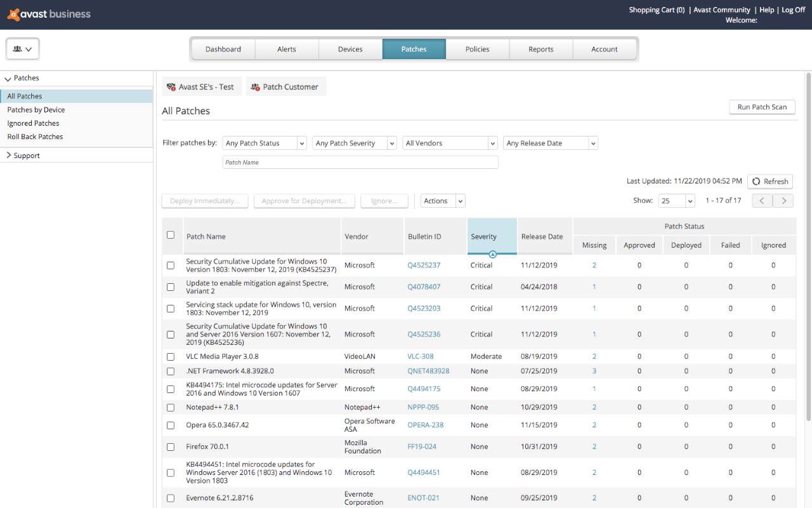Click the Ignore... button
This screenshot has height=508, width=812.
tap(384, 201)
